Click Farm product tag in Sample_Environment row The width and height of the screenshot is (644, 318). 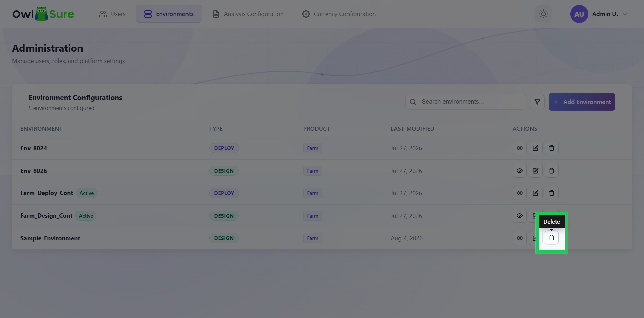tap(313, 238)
